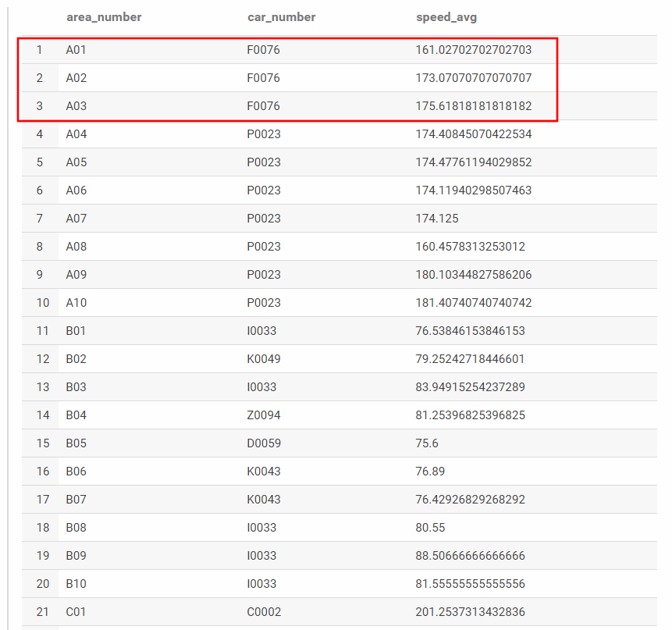The image size is (672, 630).
Task: Select area cell B10
Action: tap(76, 584)
